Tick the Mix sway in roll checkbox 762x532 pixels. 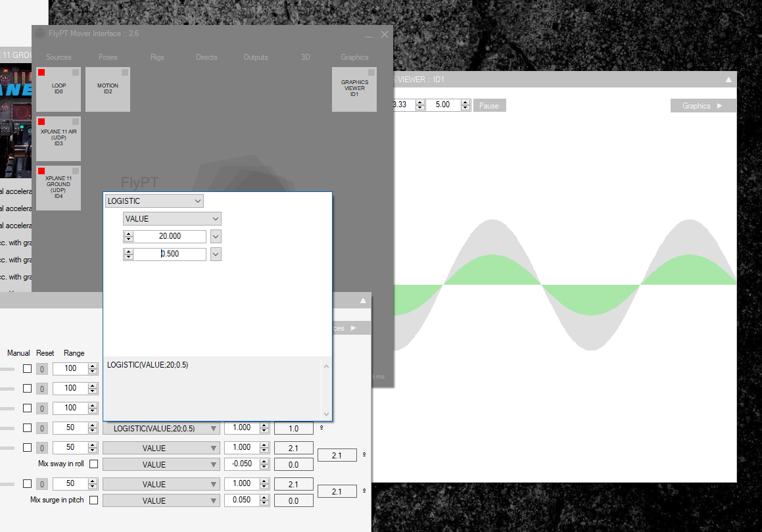(x=94, y=464)
